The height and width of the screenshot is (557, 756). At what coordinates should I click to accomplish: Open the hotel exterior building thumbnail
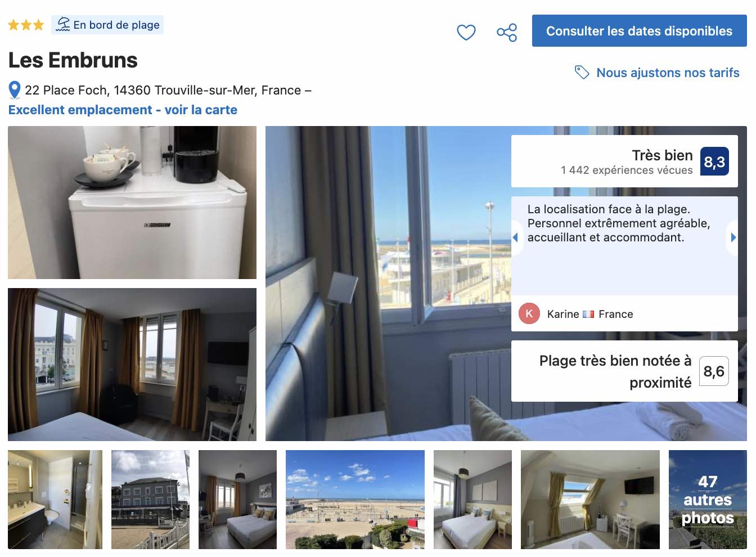(x=150, y=500)
